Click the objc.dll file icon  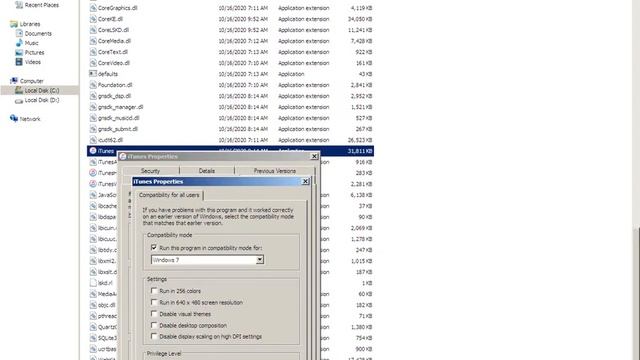[x=93, y=305]
